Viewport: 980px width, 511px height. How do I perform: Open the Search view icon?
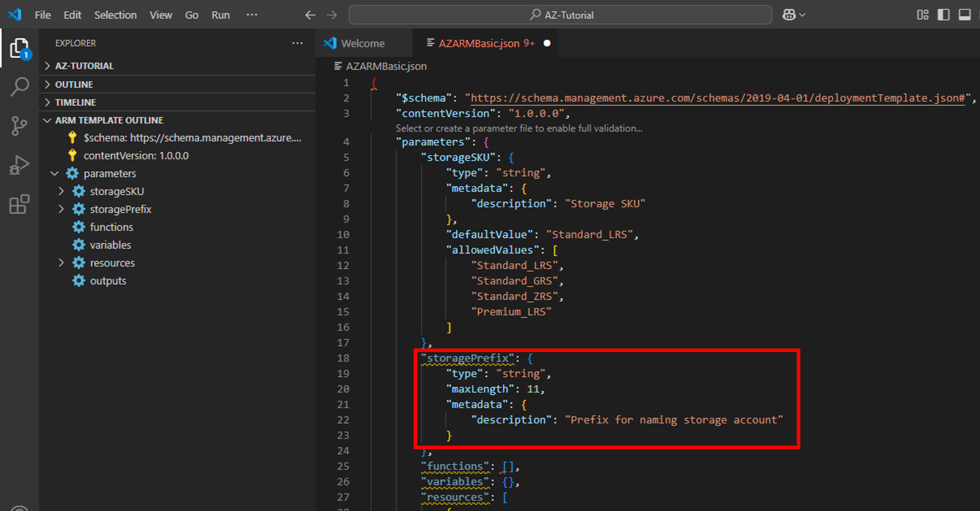pyautogui.click(x=19, y=87)
